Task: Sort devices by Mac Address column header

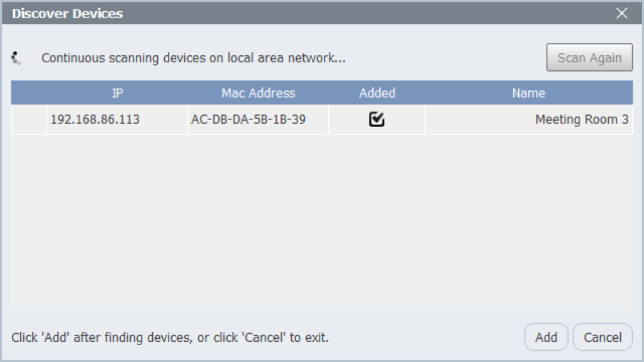Action: pyautogui.click(x=258, y=93)
